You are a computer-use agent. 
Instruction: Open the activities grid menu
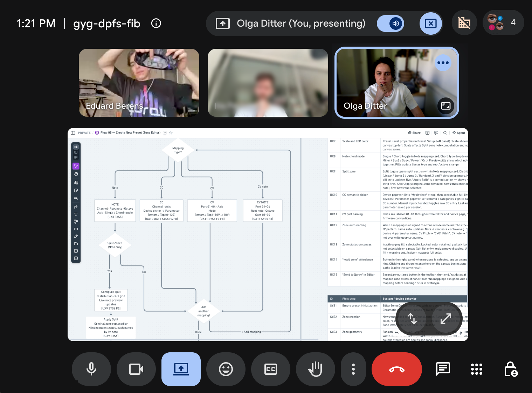click(476, 369)
